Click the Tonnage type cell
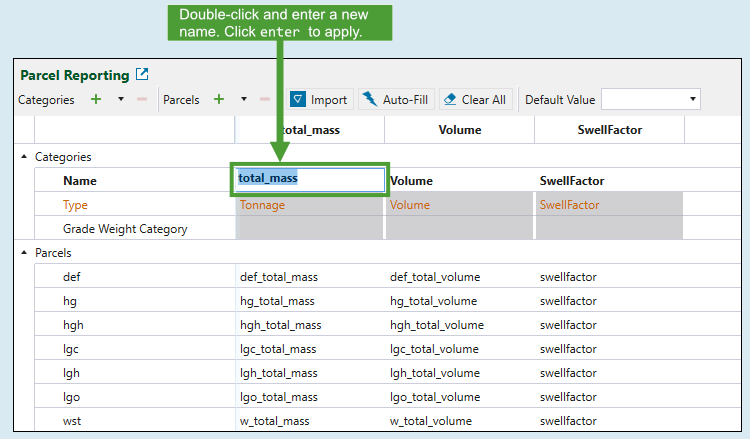Screen dimensions: 750x439 tap(309, 204)
